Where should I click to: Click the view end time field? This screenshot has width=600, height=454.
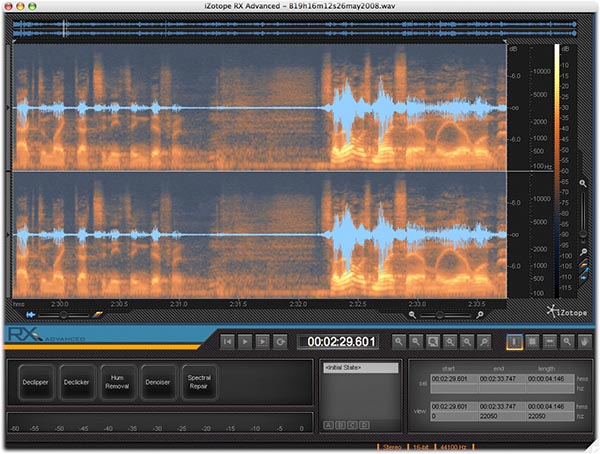pyautogui.click(x=502, y=406)
